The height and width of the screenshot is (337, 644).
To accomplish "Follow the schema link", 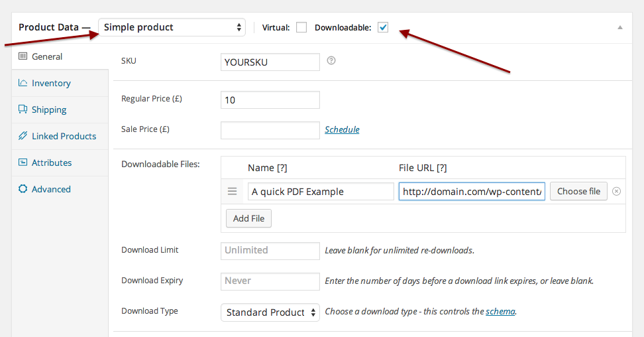I will tap(500, 312).
